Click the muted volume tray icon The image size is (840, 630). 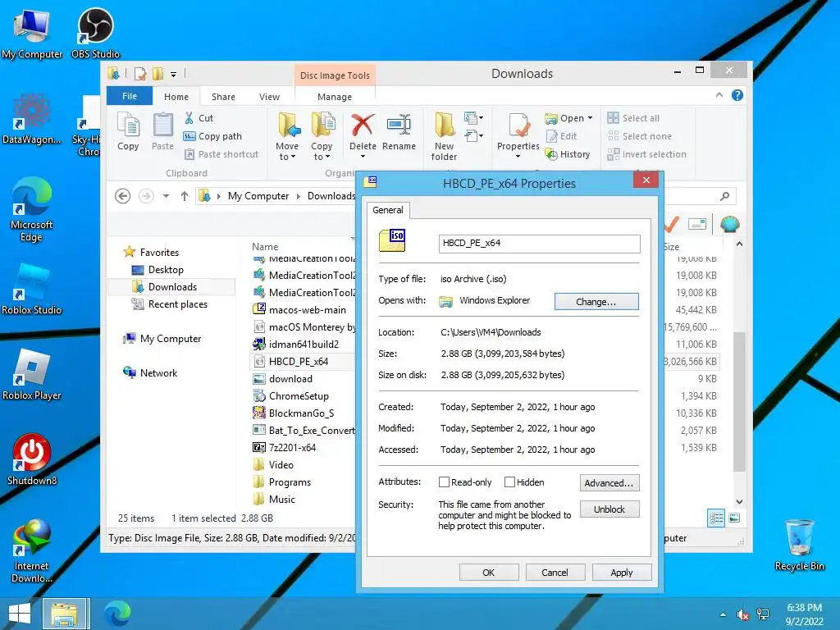[x=742, y=614]
